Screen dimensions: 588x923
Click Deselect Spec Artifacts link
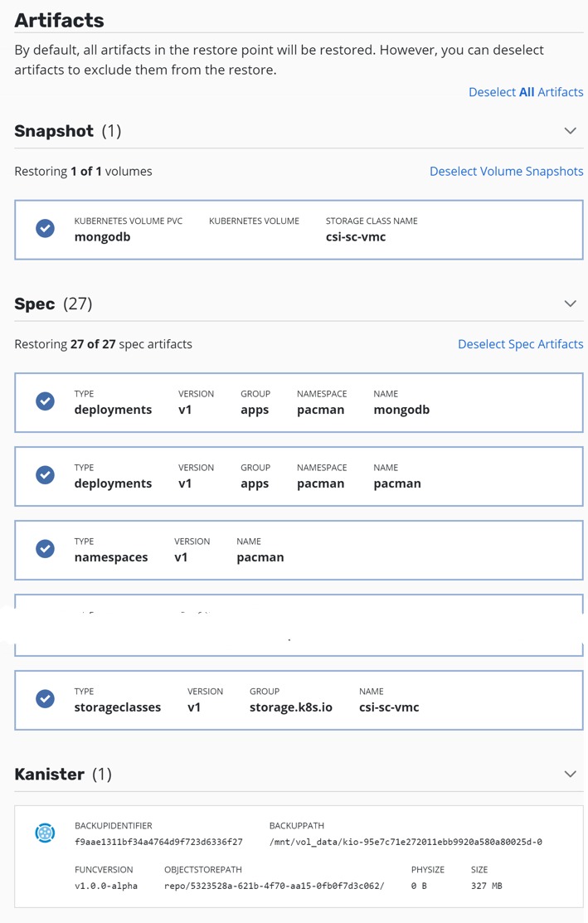point(520,344)
